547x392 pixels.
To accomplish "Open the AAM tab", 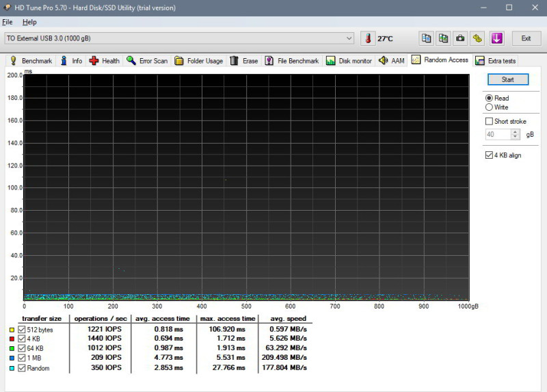I will 392,61.
